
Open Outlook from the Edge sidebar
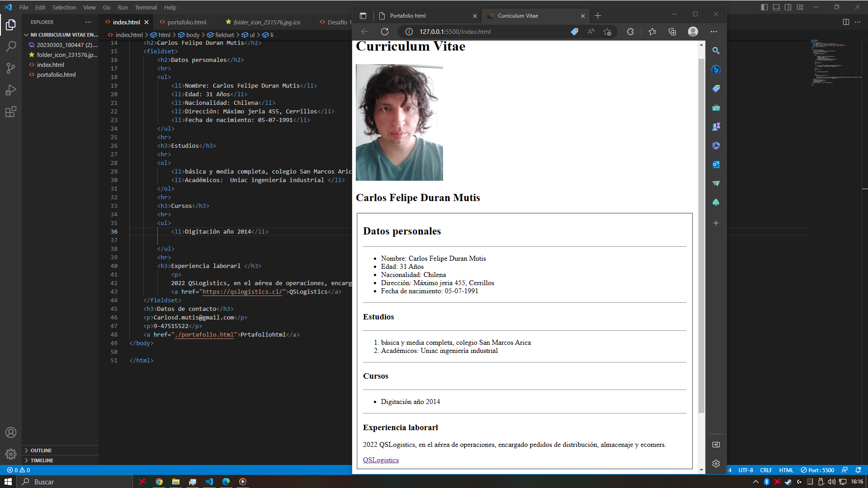(716, 164)
